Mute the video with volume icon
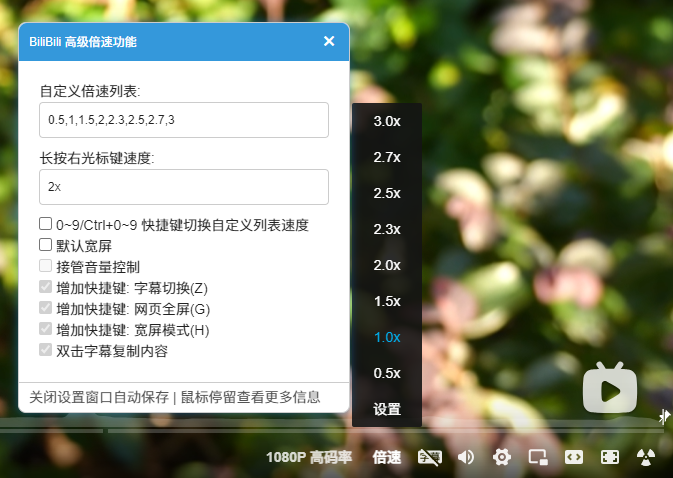The image size is (673, 478). [x=466, y=457]
